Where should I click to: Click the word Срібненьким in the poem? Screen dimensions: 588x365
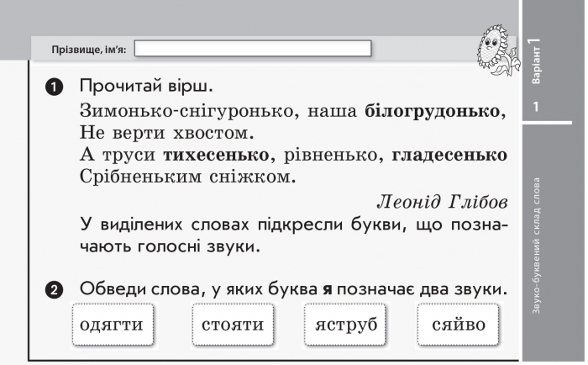140,177
